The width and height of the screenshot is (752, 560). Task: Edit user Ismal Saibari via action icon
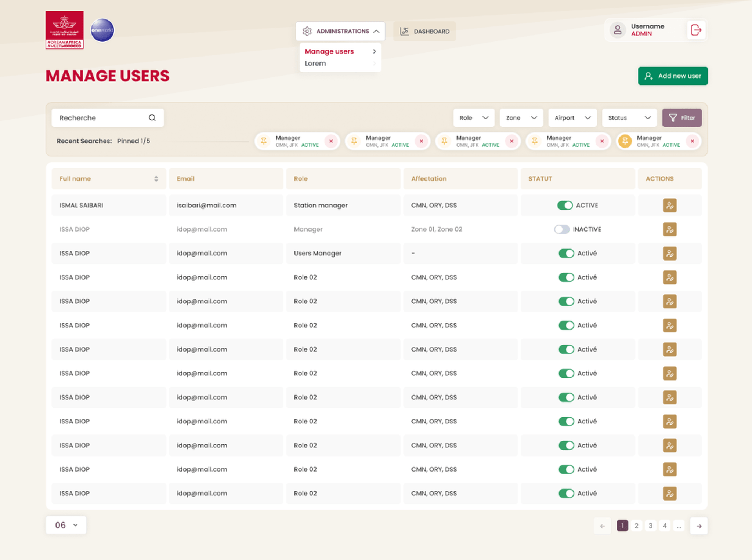click(670, 205)
